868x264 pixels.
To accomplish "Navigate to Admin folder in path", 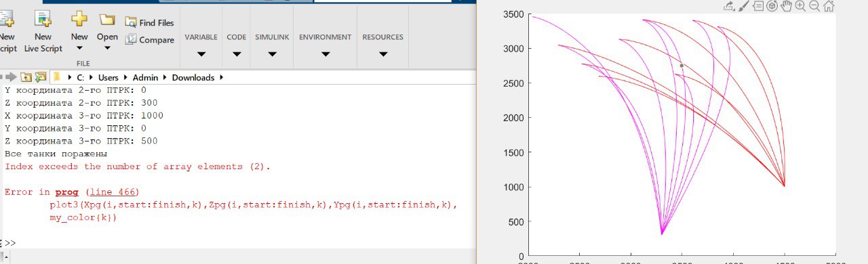I will 146,78.
